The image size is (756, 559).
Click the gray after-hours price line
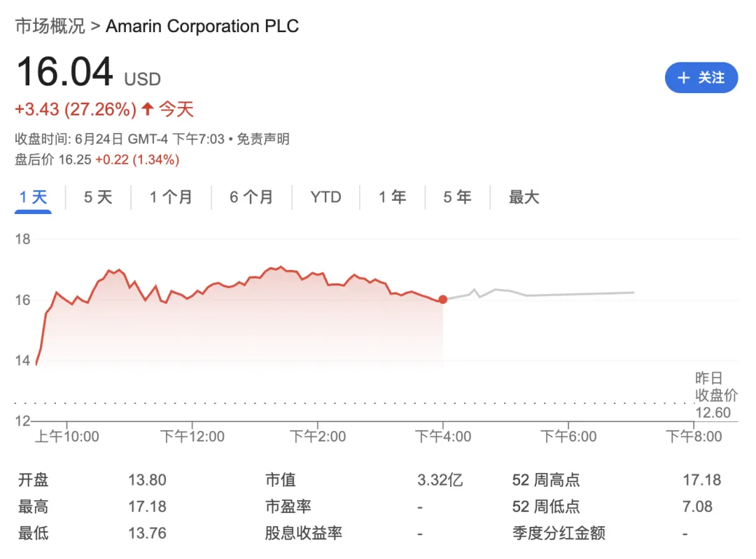560,295
